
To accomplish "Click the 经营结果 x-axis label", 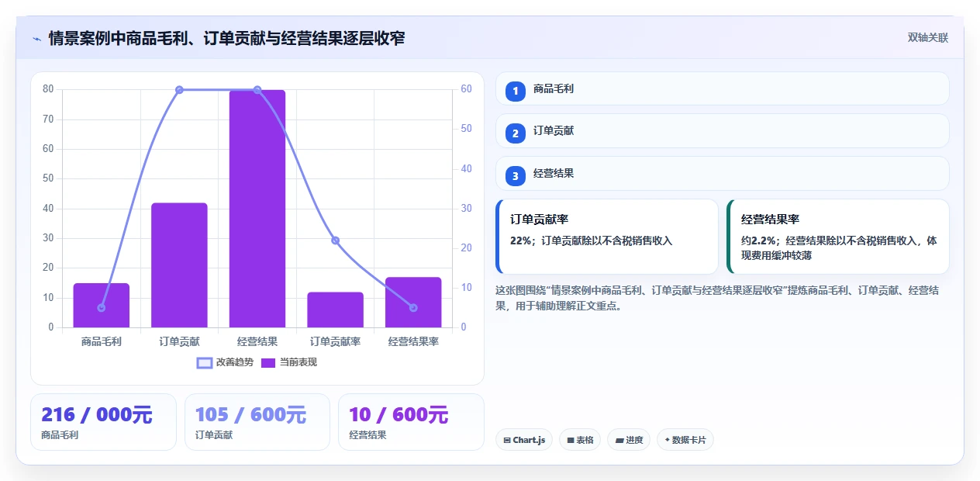I will [257, 341].
